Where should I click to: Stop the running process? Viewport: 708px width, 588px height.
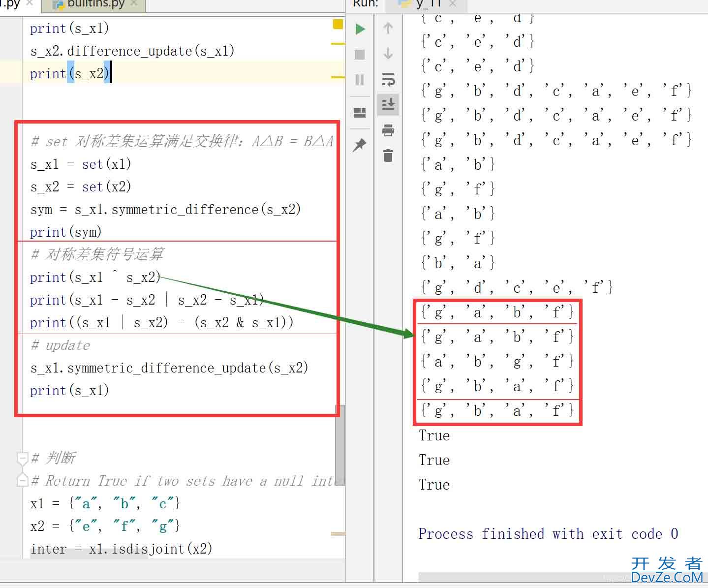[360, 55]
